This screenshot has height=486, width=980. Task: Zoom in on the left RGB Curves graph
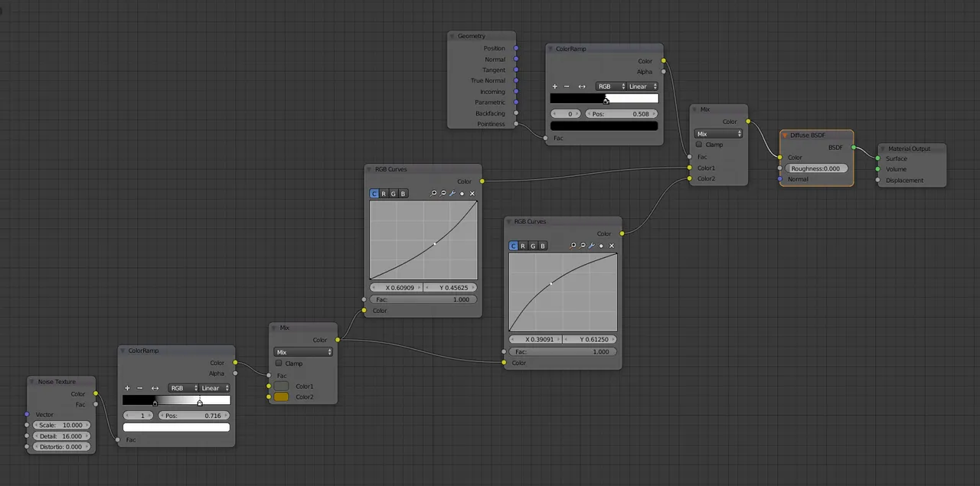(433, 194)
